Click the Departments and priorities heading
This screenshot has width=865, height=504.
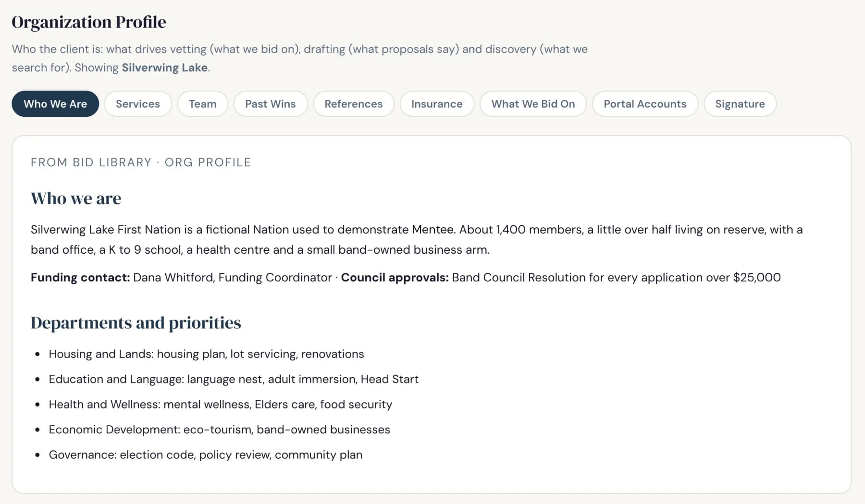(136, 323)
